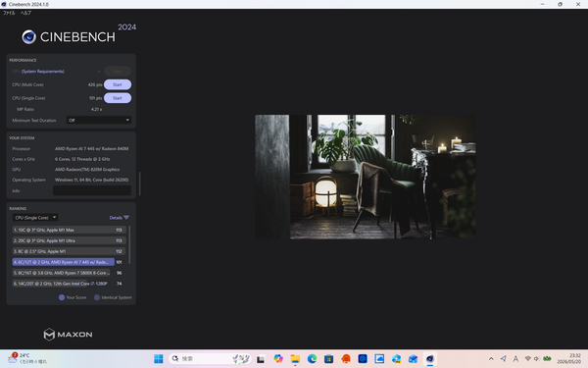Click the 426 pts multi core score
Screen dimensions: 588x368
click(95, 84)
